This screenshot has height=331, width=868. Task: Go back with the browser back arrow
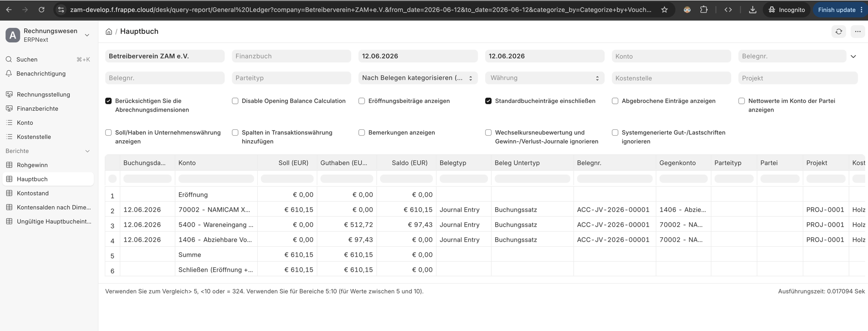(9, 10)
